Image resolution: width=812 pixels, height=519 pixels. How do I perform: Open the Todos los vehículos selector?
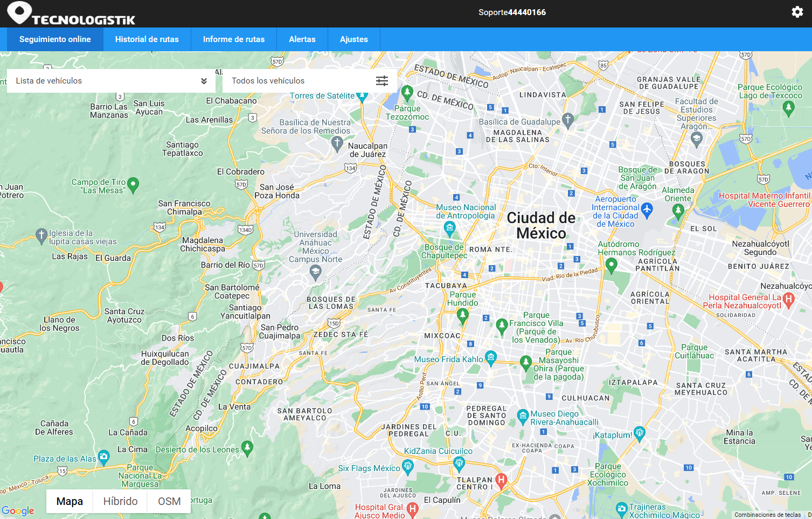pyautogui.click(x=310, y=81)
